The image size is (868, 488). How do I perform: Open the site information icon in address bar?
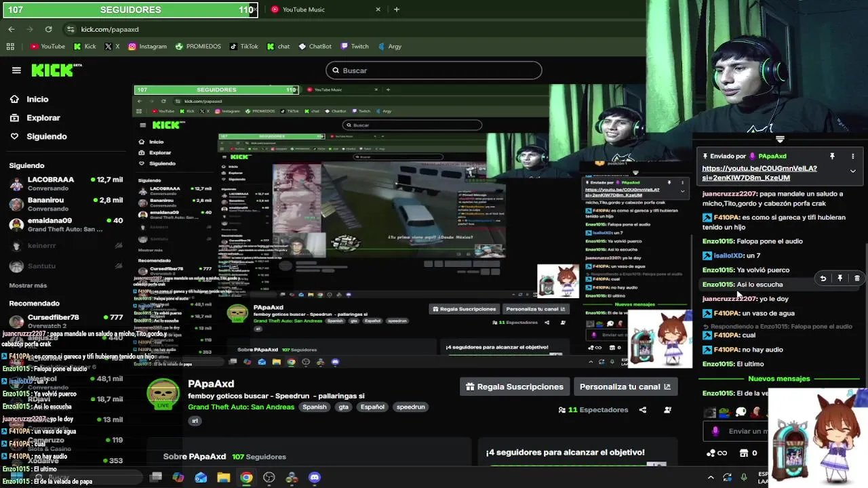(x=71, y=29)
